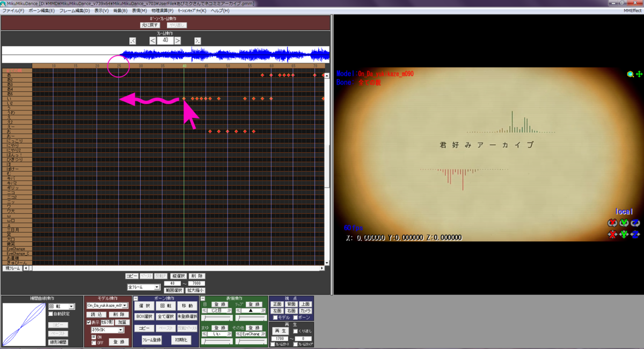Toggle the モデル checkbox in 視点 panel
The image size is (644, 349).
click(x=275, y=317)
